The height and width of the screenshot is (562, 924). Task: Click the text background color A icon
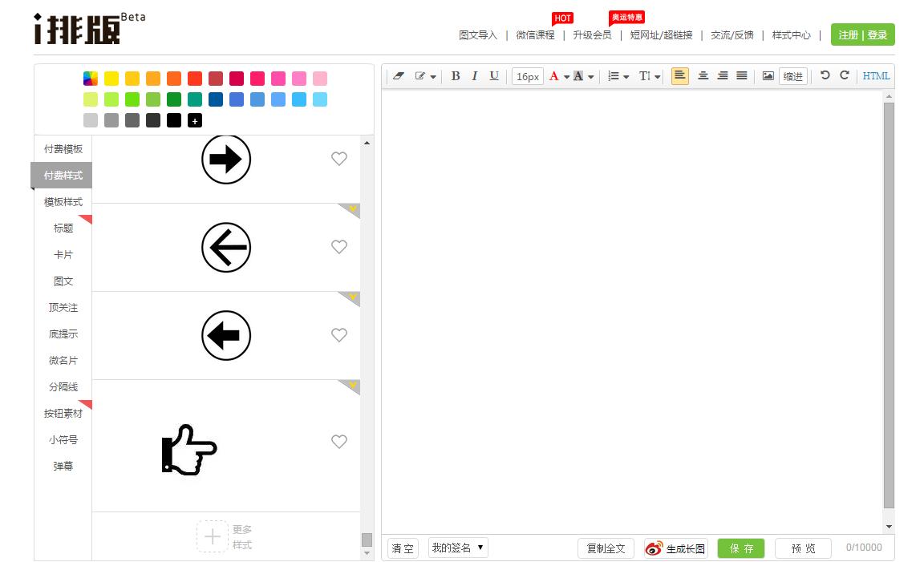[x=578, y=76]
